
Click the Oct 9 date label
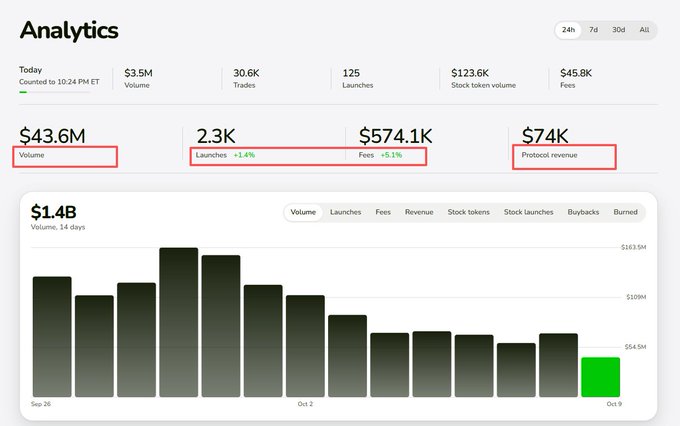pos(614,404)
